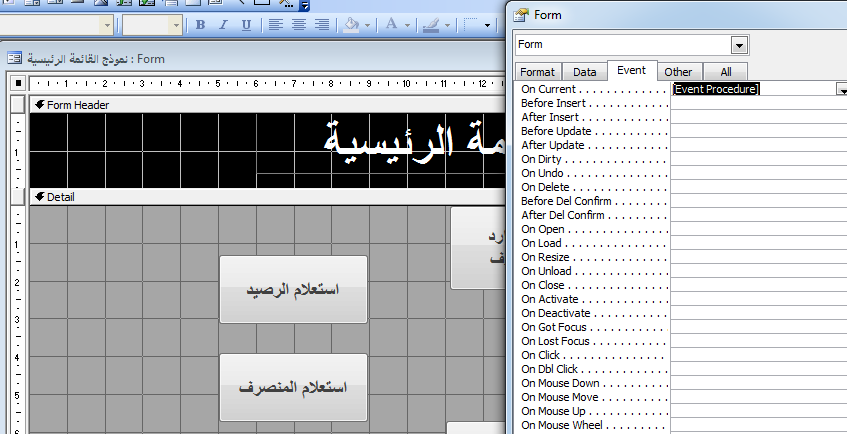Screen dimensions: 847x434
Task: Switch to the Format tab
Action: coord(537,72)
